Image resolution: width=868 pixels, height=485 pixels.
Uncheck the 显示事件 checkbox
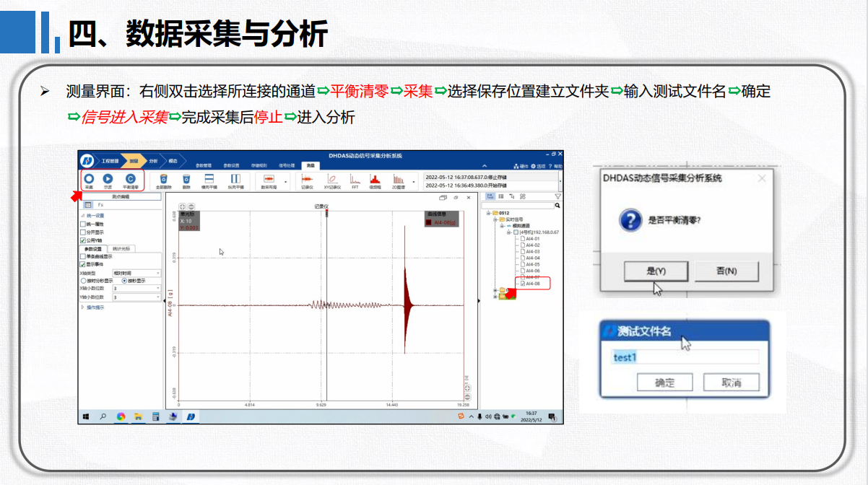click(83, 264)
